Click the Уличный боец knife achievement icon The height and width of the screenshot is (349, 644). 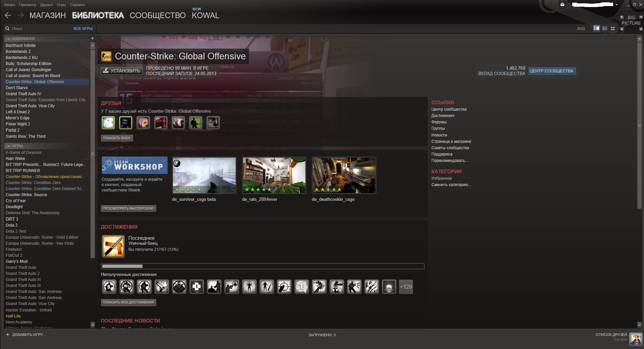[113, 246]
